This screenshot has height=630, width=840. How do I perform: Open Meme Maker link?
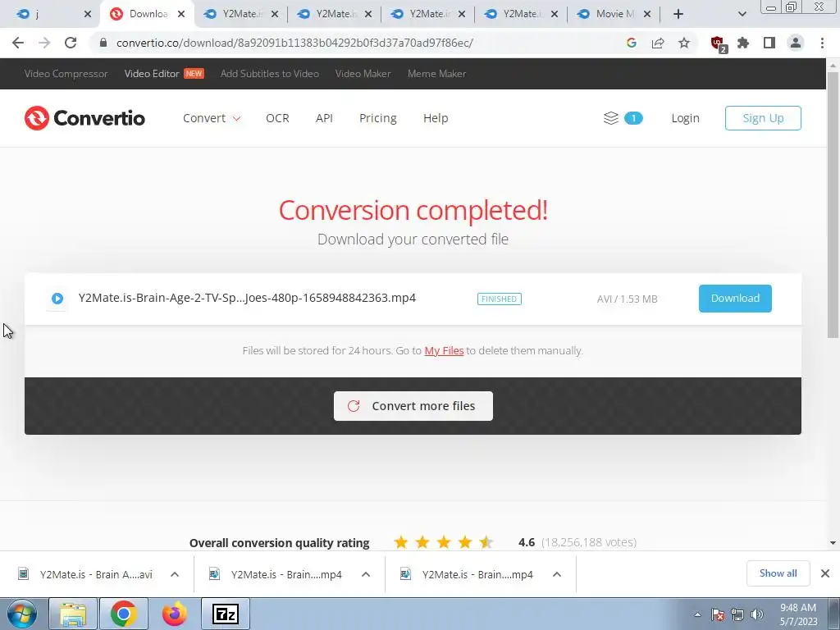point(436,73)
